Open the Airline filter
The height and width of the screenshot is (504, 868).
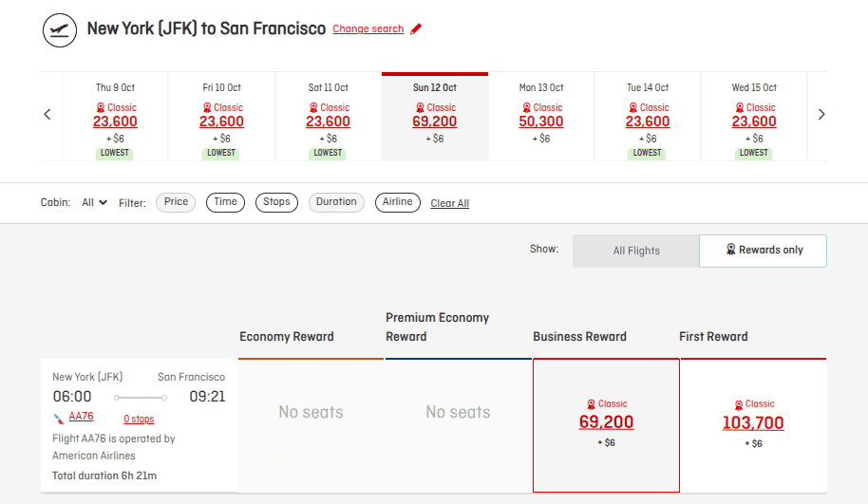(398, 202)
